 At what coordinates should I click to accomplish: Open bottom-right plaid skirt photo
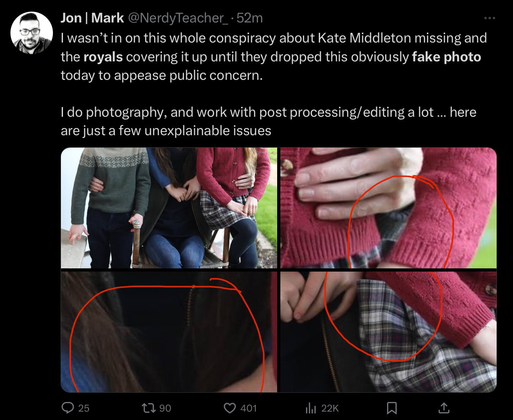tap(388, 332)
